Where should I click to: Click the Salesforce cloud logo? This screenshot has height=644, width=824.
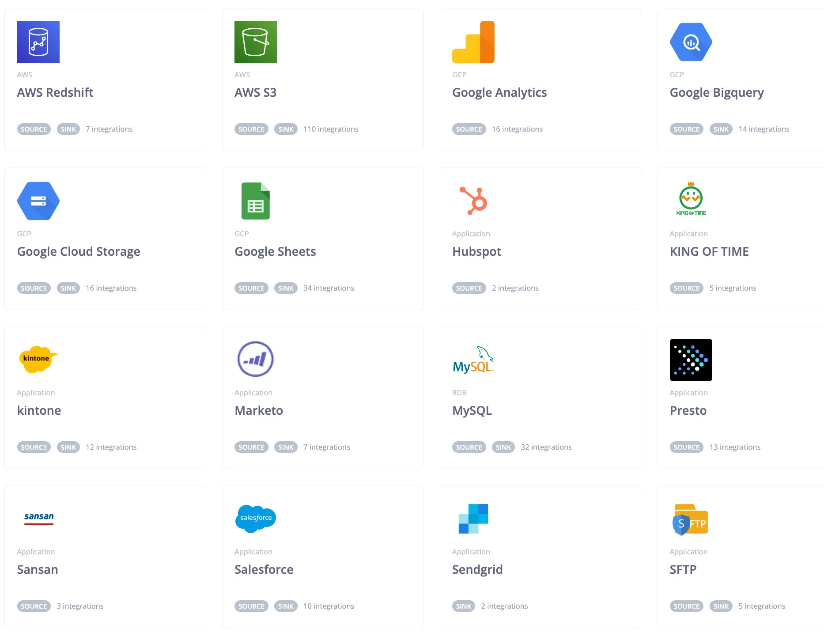256,518
